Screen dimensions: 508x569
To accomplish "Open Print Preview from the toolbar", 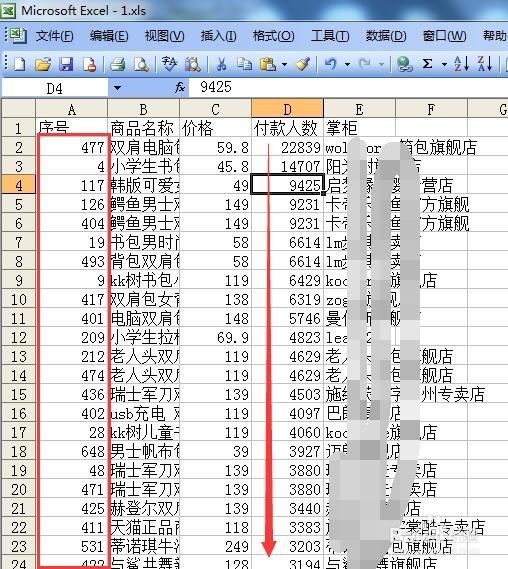I will click(x=141, y=65).
